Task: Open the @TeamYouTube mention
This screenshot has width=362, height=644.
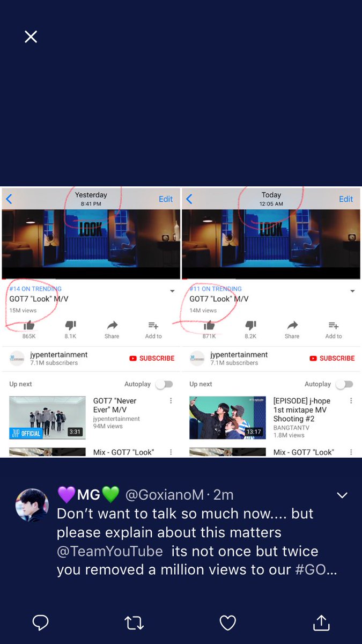Action: [110, 551]
